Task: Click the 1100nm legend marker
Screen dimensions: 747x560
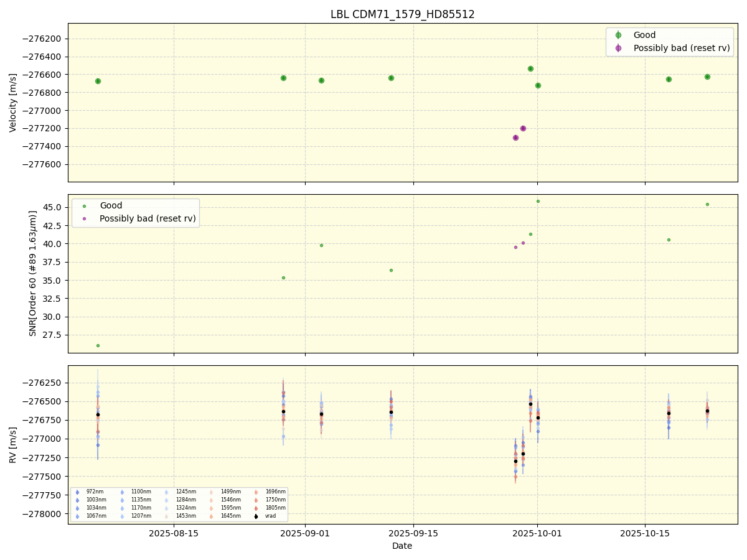Action: [x=122, y=492]
